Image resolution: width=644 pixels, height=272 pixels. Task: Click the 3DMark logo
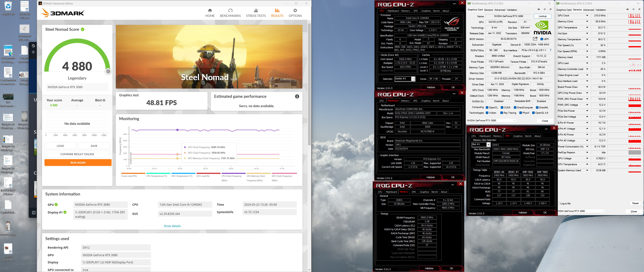coord(63,13)
